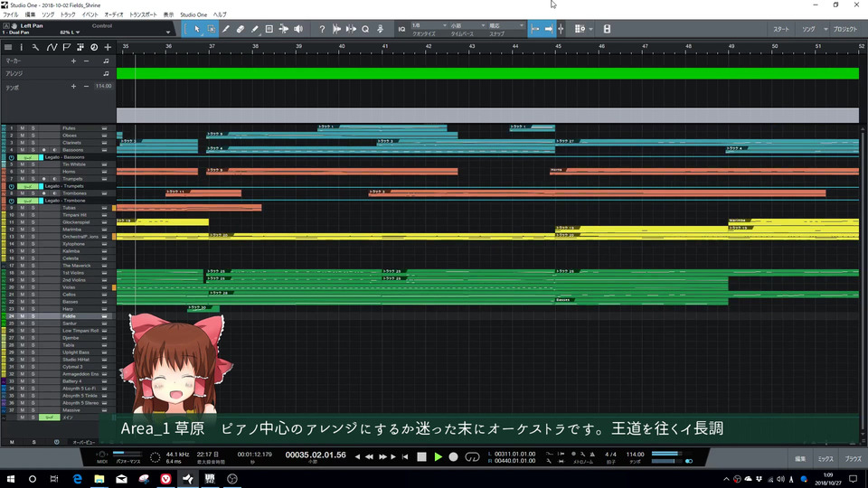Click the Stop button in transport
The width and height of the screenshot is (868, 488).
pyautogui.click(x=422, y=457)
